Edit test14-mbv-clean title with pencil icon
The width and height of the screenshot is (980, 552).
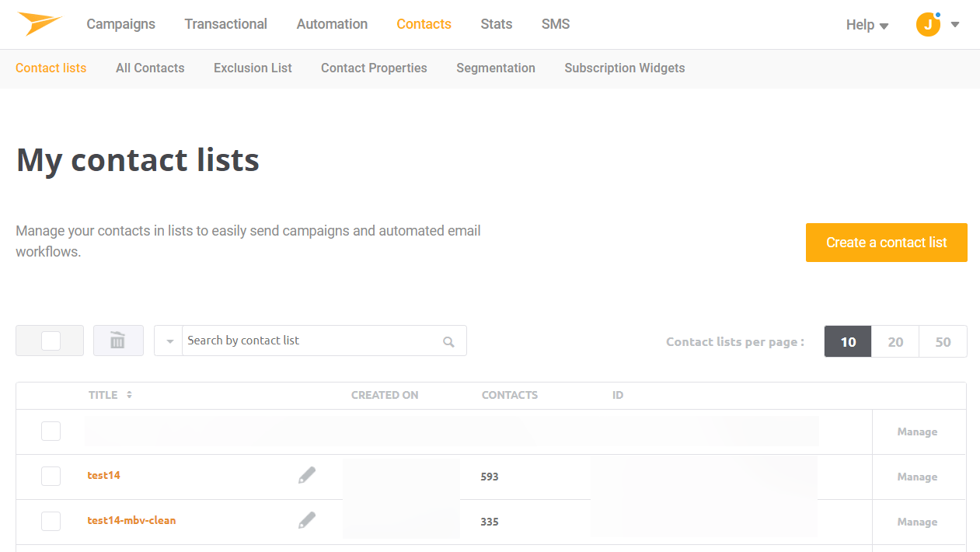coord(307,520)
